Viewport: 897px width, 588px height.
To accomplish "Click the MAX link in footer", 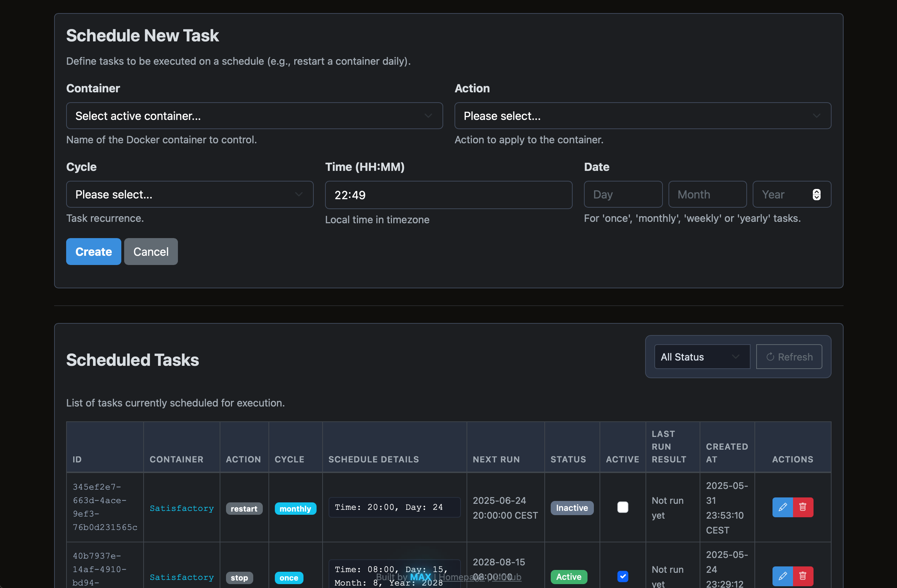I will coord(420,577).
